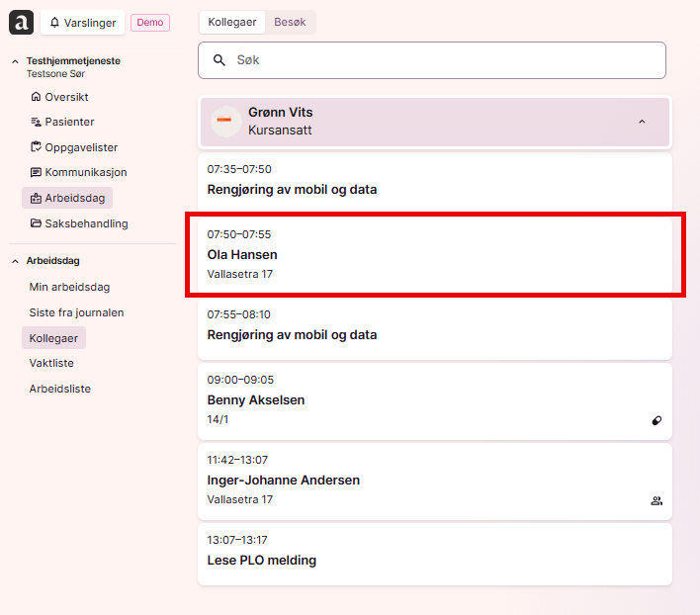Click the Demo badge
This screenshot has width=700, height=615.
tap(150, 23)
